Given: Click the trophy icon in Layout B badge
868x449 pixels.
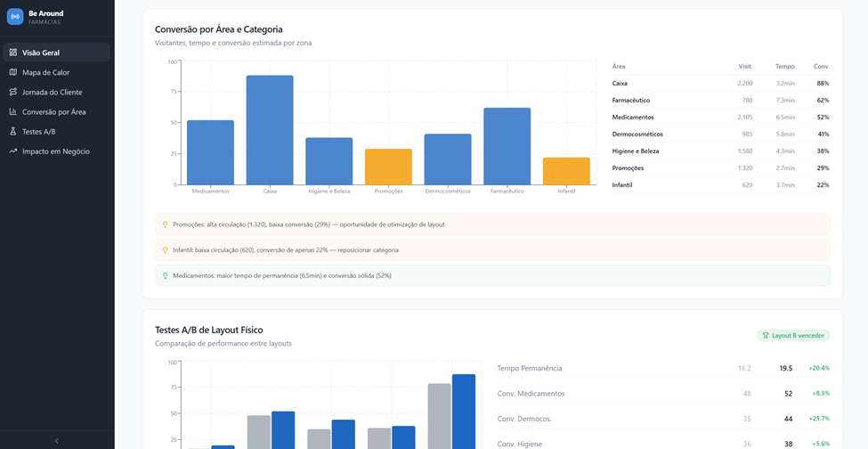Looking at the screenshot, I should [x=767, y=336].
